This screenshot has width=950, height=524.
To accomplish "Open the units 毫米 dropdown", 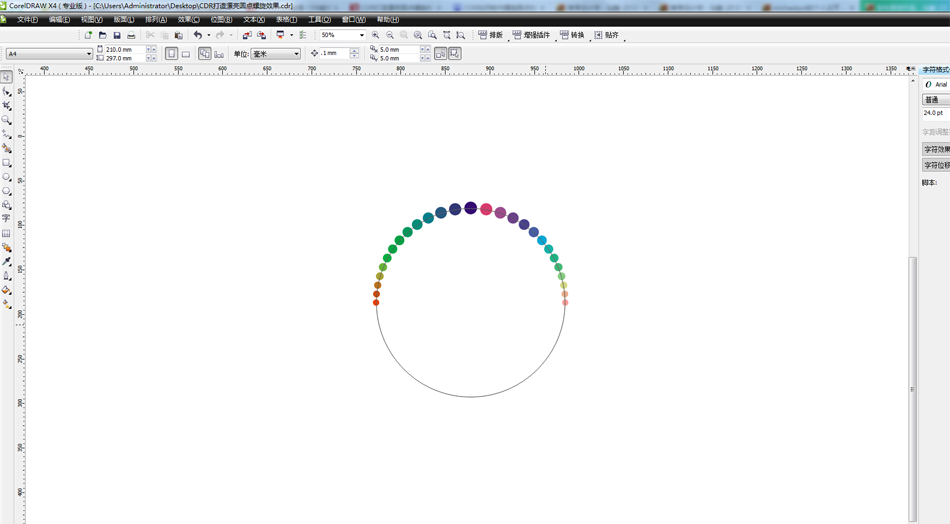I will click(x=296, y=54).
